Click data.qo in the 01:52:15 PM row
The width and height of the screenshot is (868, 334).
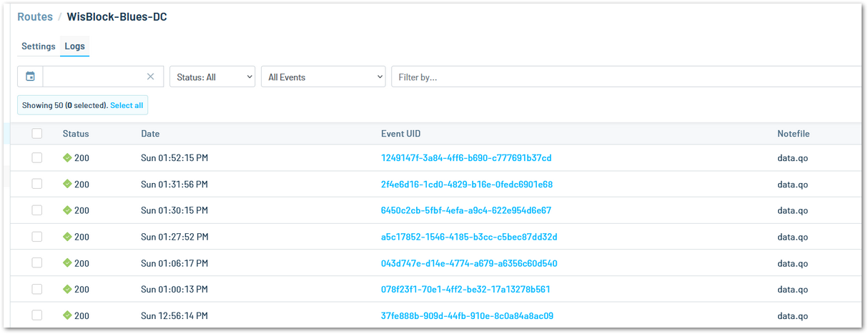click(793, 157)
